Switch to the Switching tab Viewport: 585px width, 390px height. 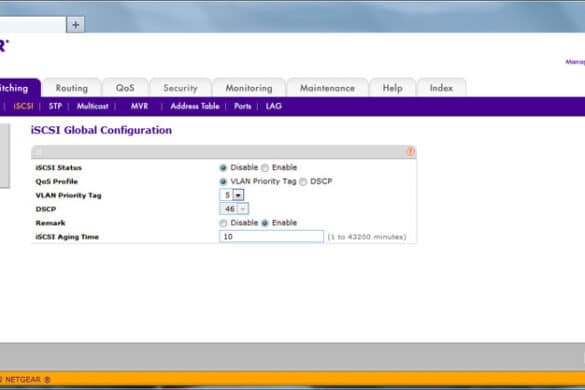pyautogui.click(x=20, y=88)
